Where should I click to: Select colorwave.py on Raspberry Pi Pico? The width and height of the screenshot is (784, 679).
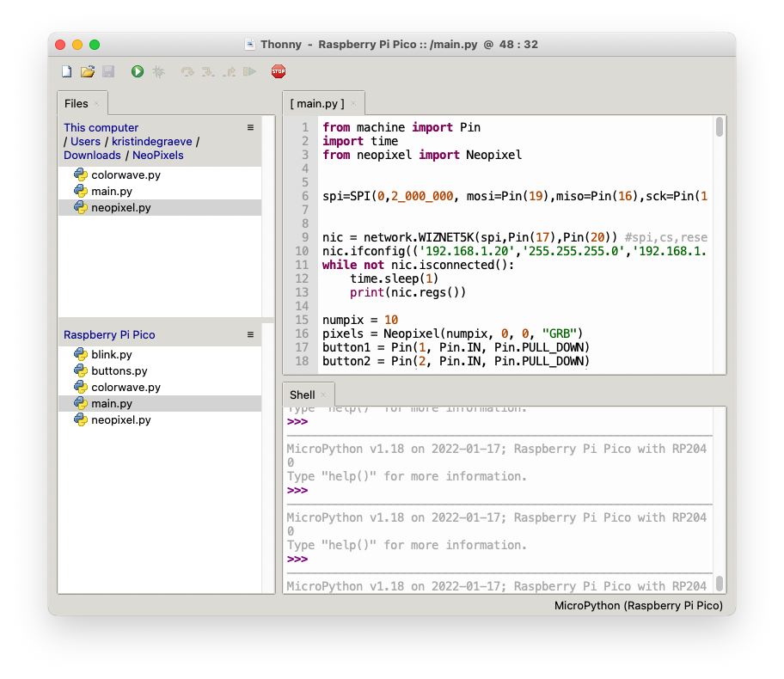click(x=160, y=387)
